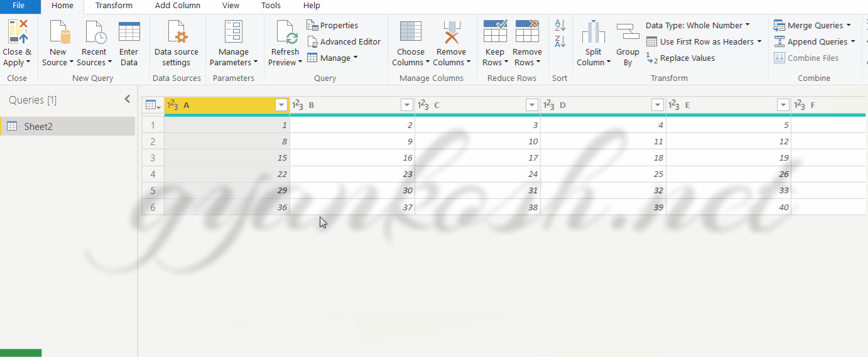This screenshot has width=868, height=357.
Task: Select column C header
Action: pyautogui.click(x=477, y=105)
